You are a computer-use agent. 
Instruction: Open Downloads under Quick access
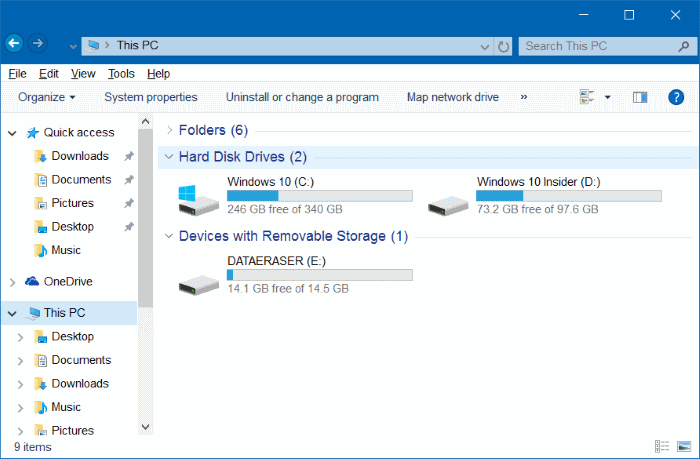coord(80,156)
